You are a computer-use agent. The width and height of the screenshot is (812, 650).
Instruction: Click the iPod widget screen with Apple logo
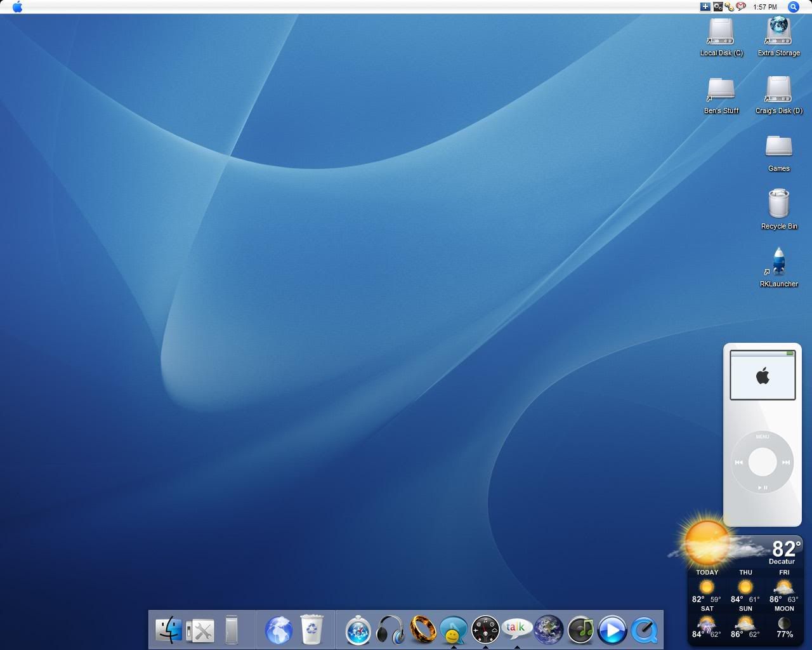tap(763, 375)
